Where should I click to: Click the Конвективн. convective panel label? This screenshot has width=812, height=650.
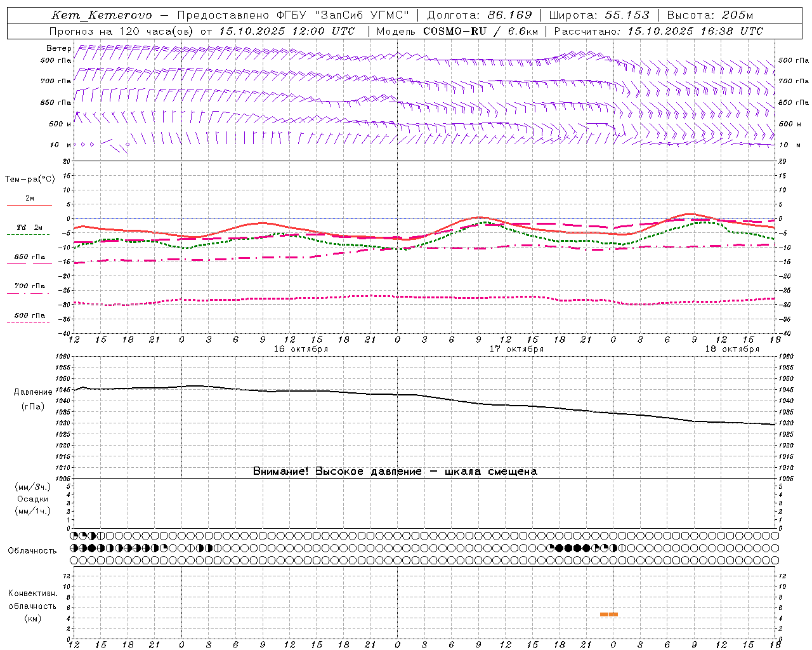tap(32, 594)
